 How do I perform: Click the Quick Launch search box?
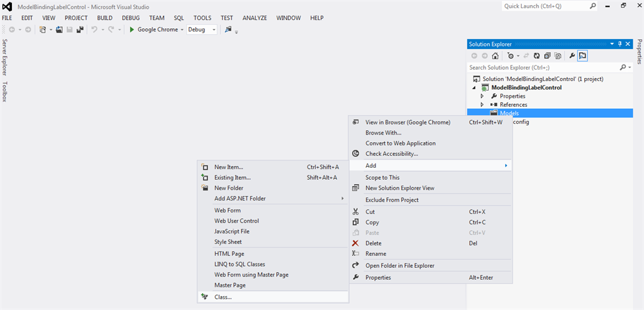tap(545, 6)
